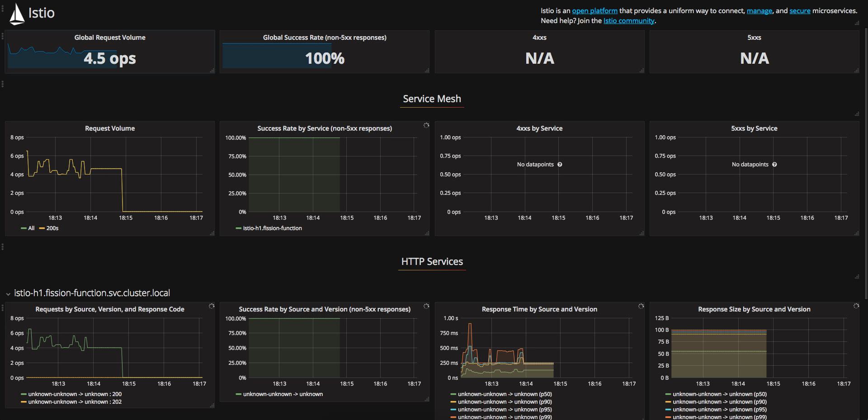868x420 pixels.
Task: Open Success Rate by Source and Version title menu
Action: point(325,309)
